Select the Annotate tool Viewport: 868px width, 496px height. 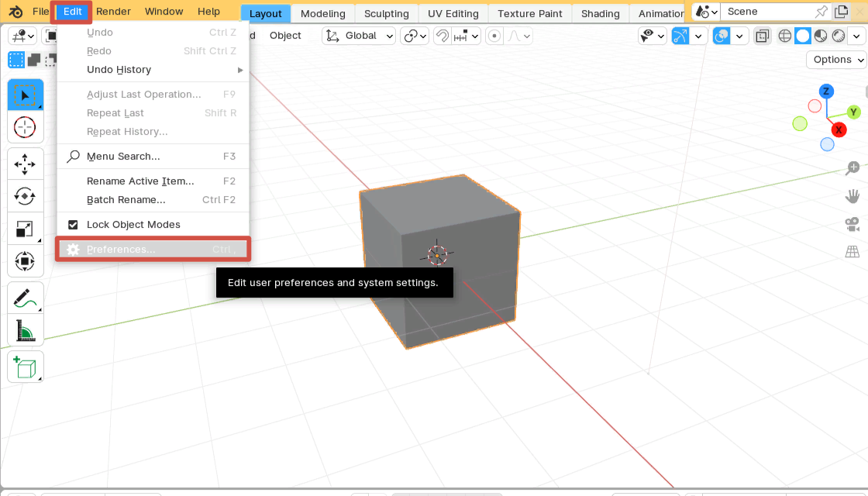point(25,298)
